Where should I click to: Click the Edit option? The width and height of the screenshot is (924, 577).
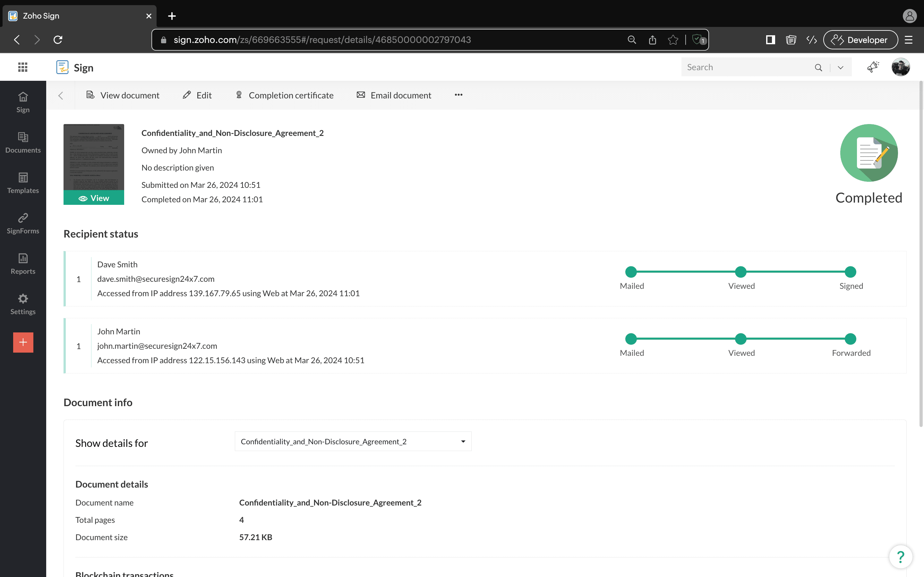point(197,96)
